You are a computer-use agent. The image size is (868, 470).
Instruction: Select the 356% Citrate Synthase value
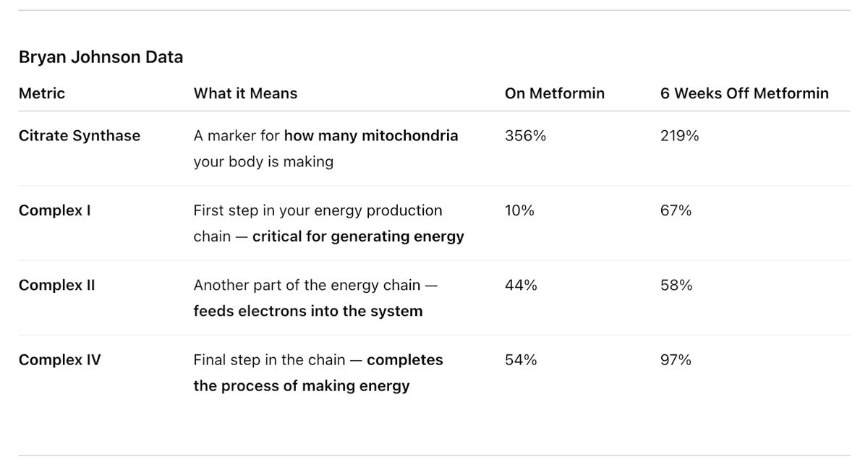coord(525,136)
